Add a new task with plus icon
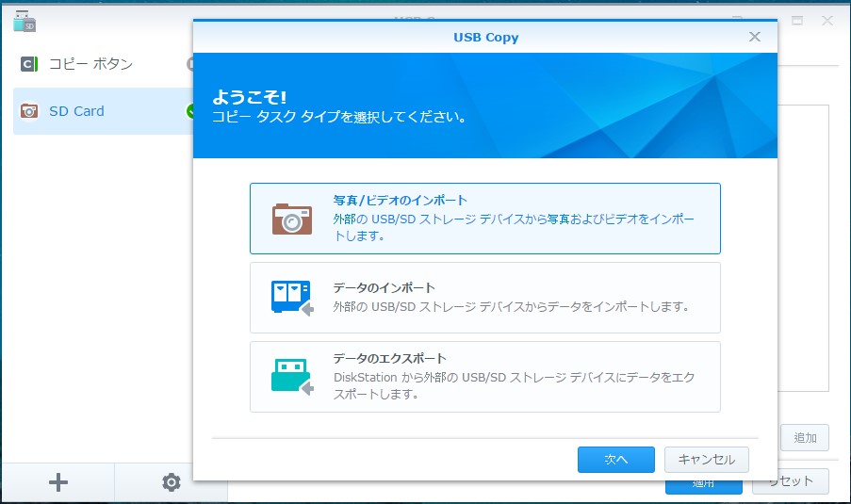The width and height of the screenshot is (851, 504). click(58, 482)
